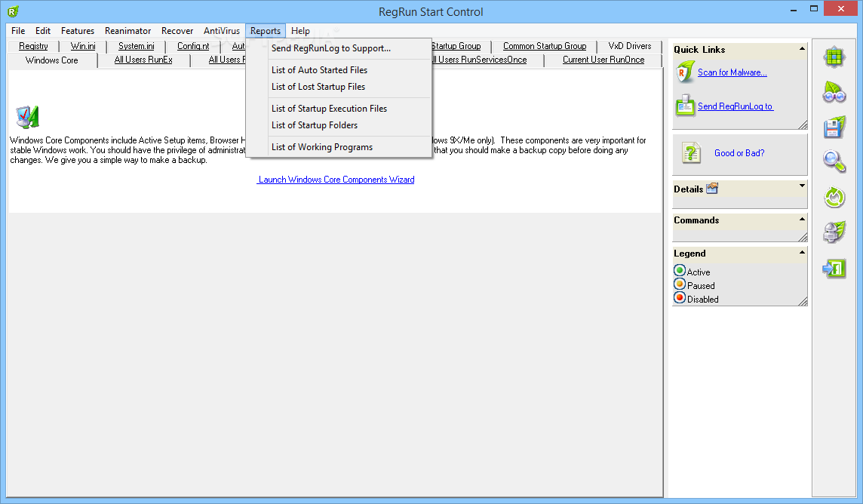Click the question mark document icon
Screen dimensions: 863x504
point(691,152)
